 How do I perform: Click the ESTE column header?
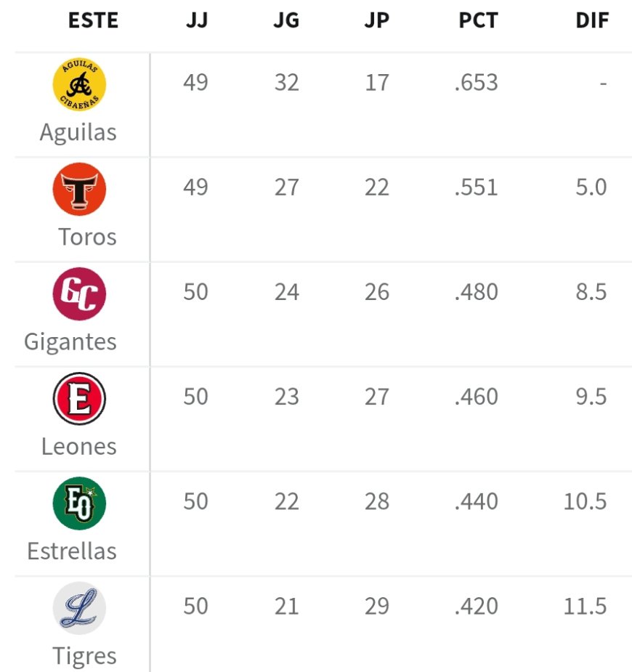[x=93, y=20]
